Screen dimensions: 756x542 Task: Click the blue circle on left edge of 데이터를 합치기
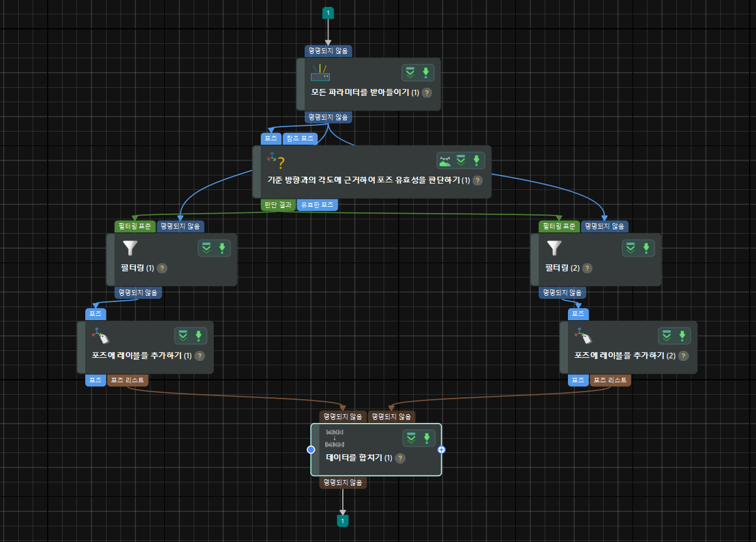(x=310, y=449)
